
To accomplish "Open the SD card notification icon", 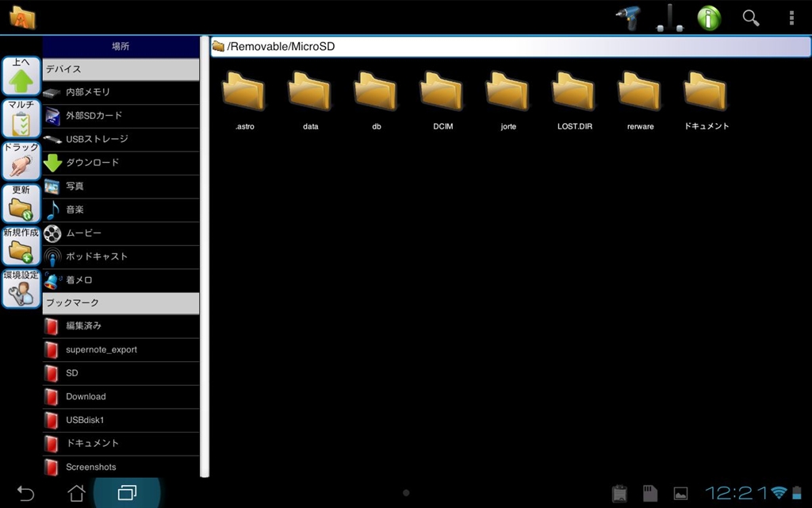I will click(650, 494).
